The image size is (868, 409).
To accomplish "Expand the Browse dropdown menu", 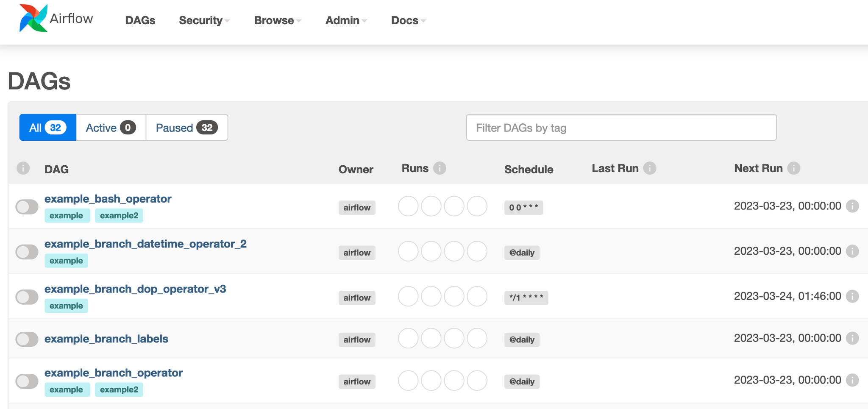I will [277, 20].
